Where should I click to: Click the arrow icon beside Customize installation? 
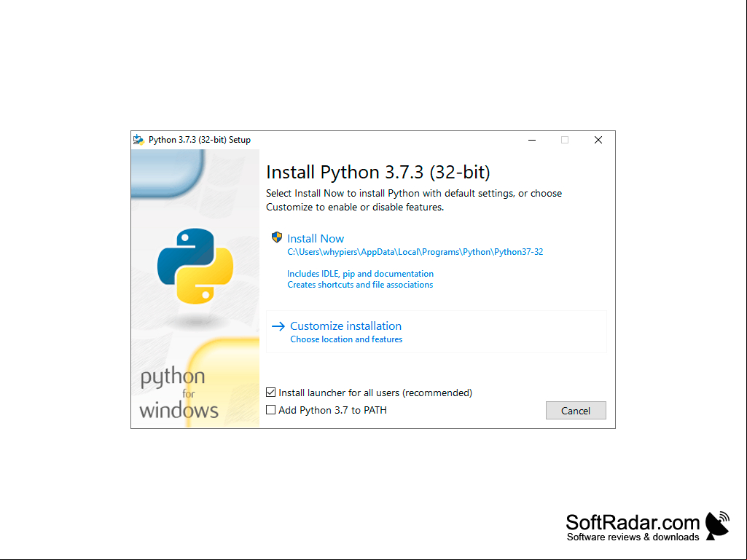pyautogui.click(x=278, y=326)
